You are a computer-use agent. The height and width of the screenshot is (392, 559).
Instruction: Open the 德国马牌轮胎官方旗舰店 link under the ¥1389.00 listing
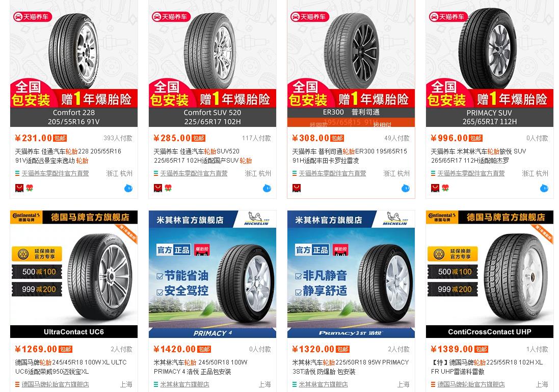(x=471, y=384)
